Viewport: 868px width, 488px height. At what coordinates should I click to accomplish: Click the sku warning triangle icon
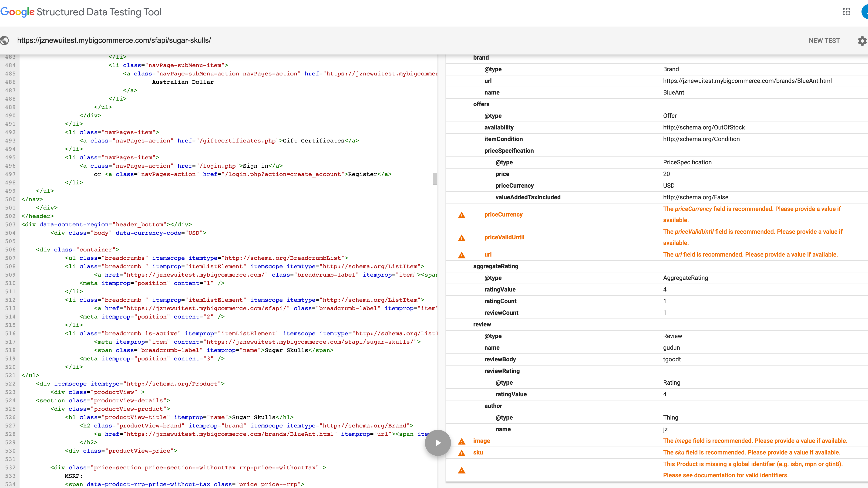click(462, 453)
